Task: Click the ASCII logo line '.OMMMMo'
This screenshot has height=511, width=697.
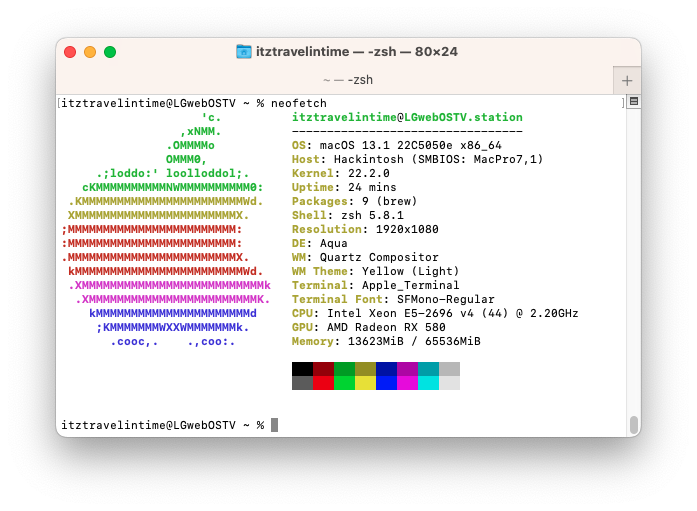Action: point(190,145)
